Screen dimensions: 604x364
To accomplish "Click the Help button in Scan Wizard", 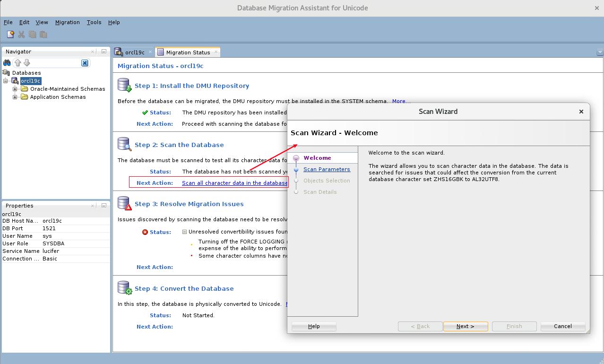I will point(314,326).
